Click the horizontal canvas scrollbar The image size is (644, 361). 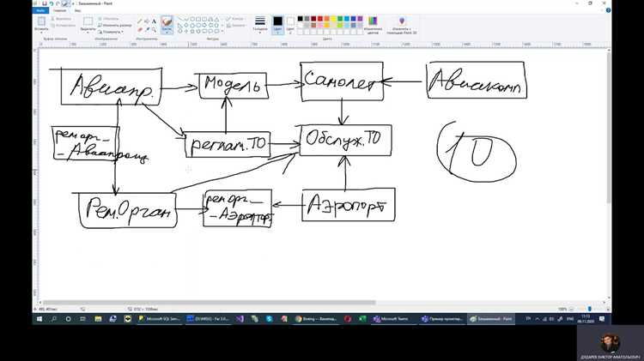click(x=210, y=303)
